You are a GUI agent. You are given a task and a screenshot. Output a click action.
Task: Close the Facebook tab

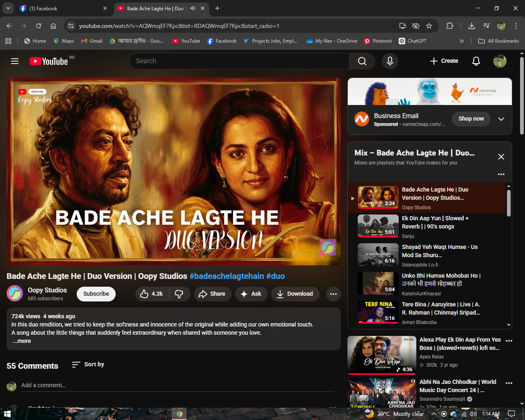pos(105,8)
